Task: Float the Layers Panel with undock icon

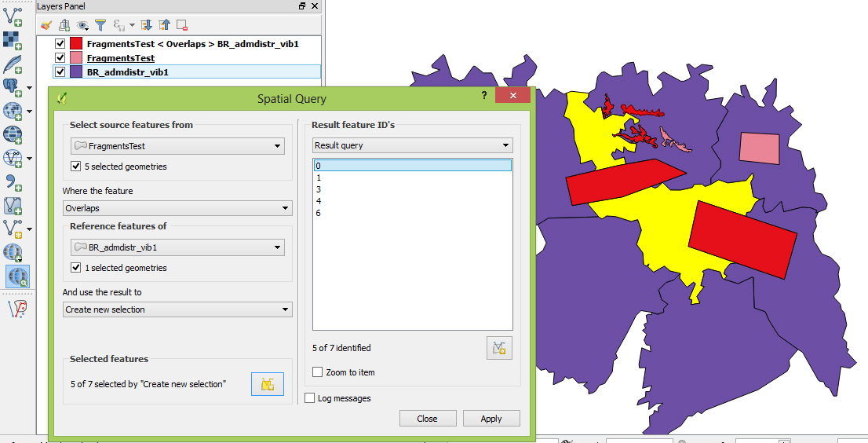Action: coord(301,6)
